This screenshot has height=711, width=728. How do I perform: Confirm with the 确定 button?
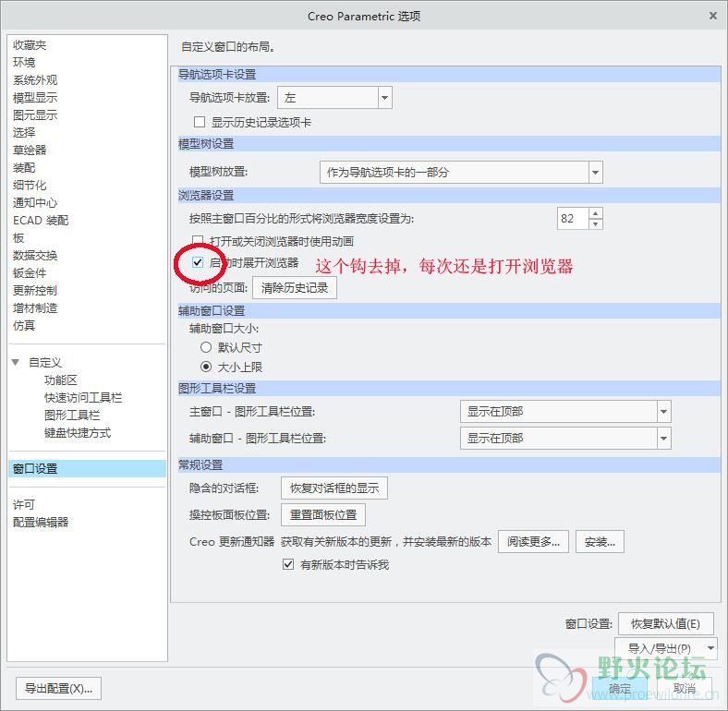[x=620, y=688]
